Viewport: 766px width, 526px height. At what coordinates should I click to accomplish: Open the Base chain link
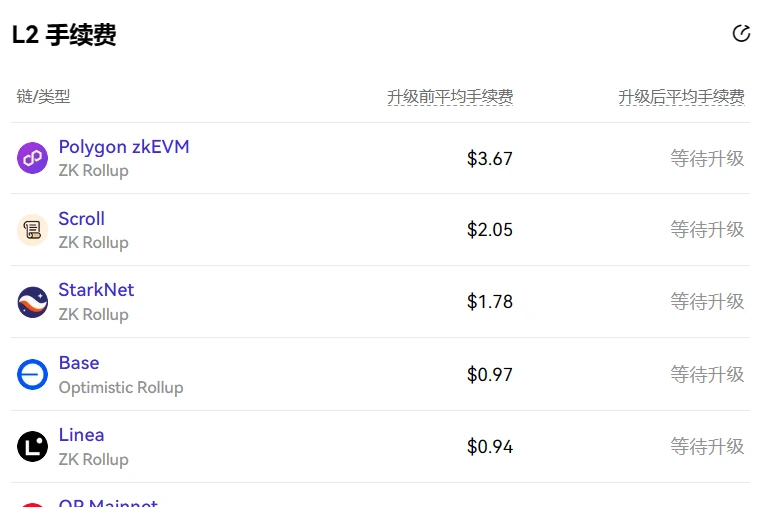(x=79, y=363)
